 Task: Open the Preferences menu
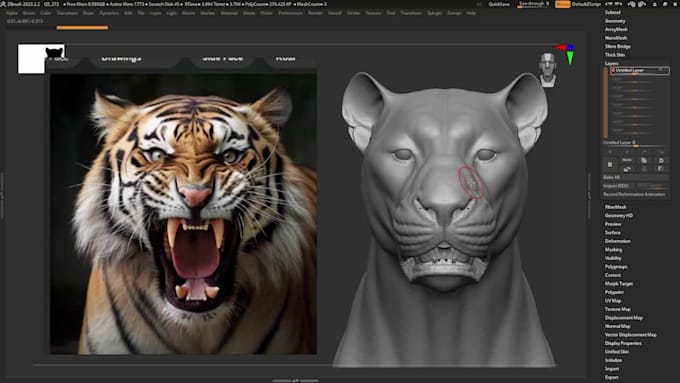290,13
